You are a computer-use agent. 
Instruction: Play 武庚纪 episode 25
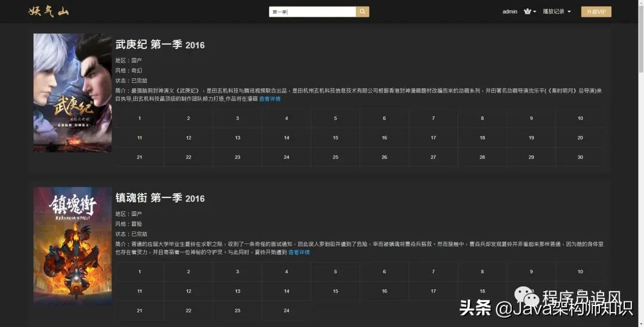click(336, 157)
